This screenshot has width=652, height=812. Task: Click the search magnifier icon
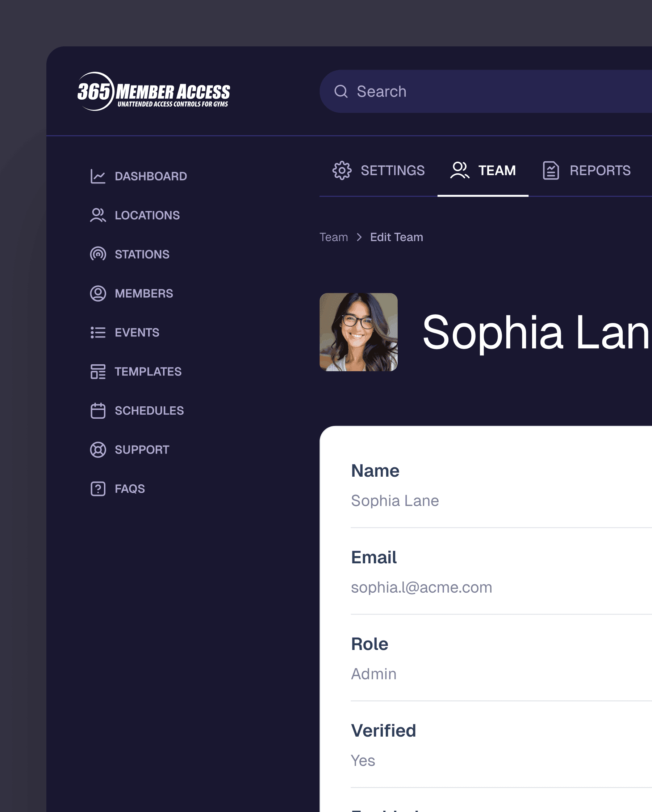tap(341, 91)
